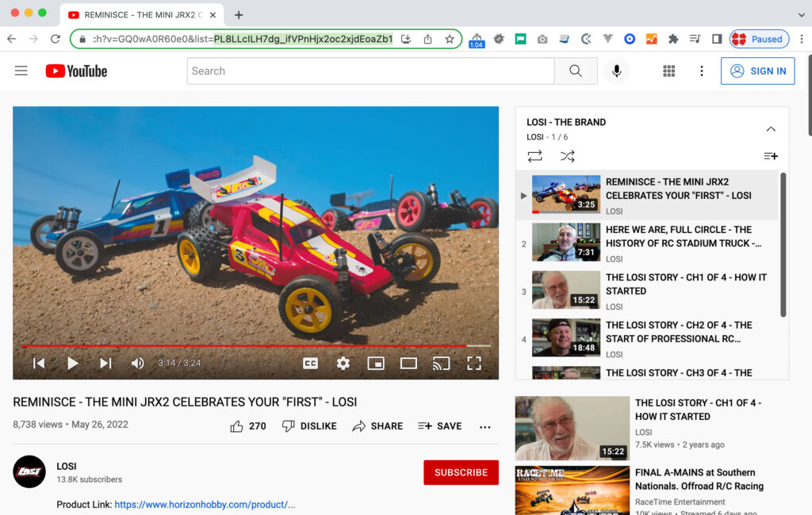Click the blue circle extension icon
This screenshot has height=515, width=812.
click(x=630, y=39)
